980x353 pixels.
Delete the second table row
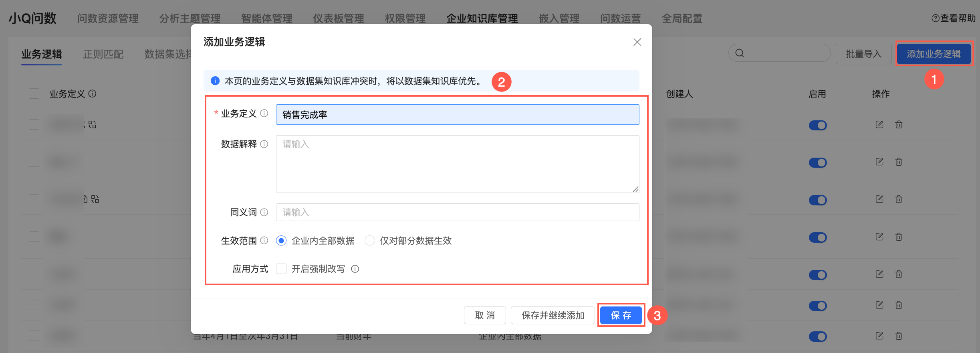[899, 162]
